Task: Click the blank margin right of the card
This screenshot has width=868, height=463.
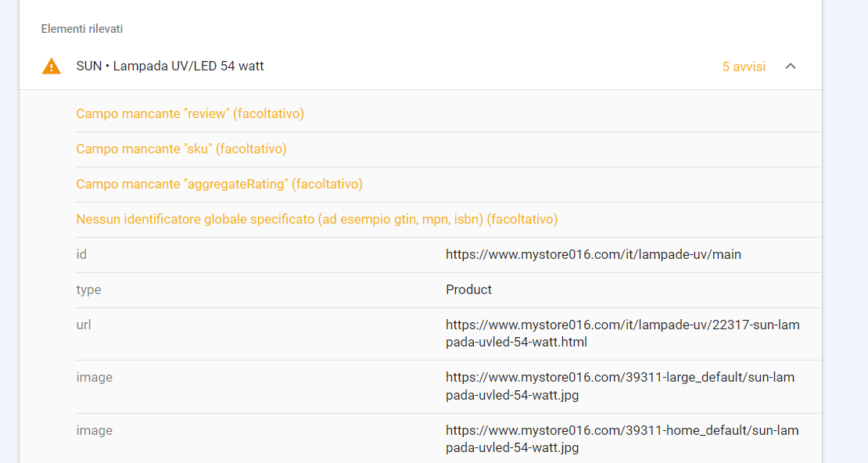Action: pos(845,235)
